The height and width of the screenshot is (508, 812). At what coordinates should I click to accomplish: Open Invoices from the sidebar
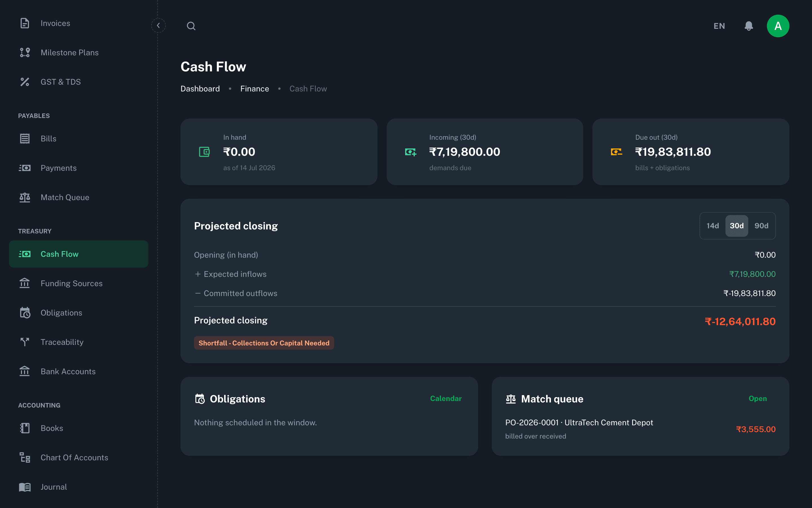[x=78, y=23]
